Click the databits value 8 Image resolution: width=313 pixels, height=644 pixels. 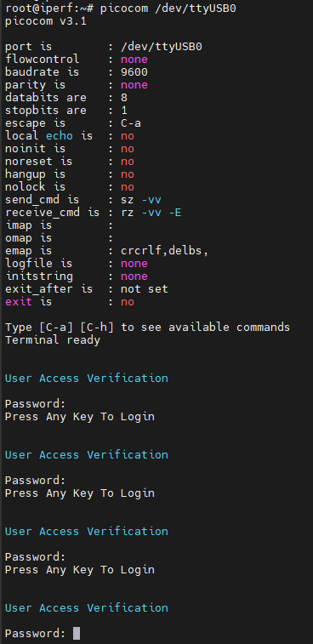click(x=124, y=98)
